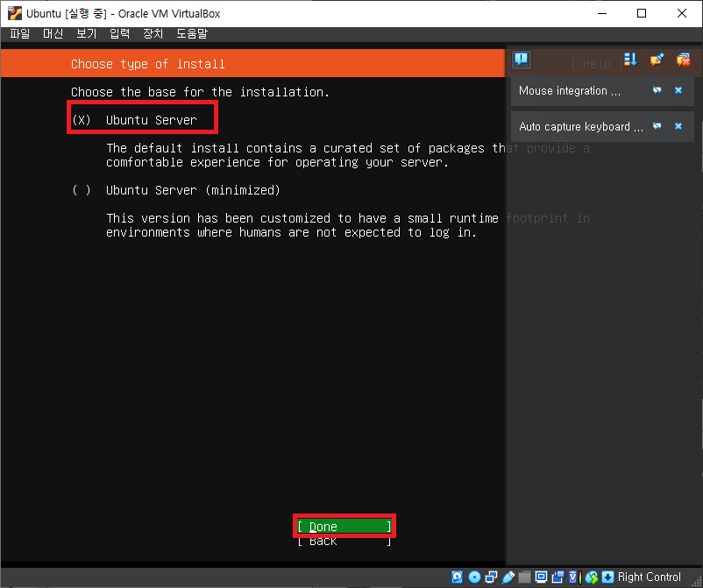Viewport: 703px width, 588px height.
Task: Click the VirtualBox title bar app icon
Action: point(15,13)
